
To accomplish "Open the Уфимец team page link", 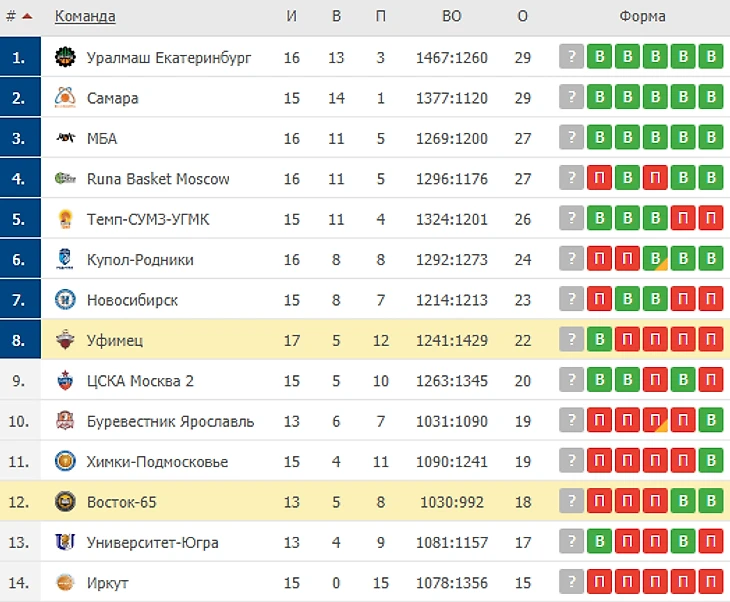I will pos(115,341).
